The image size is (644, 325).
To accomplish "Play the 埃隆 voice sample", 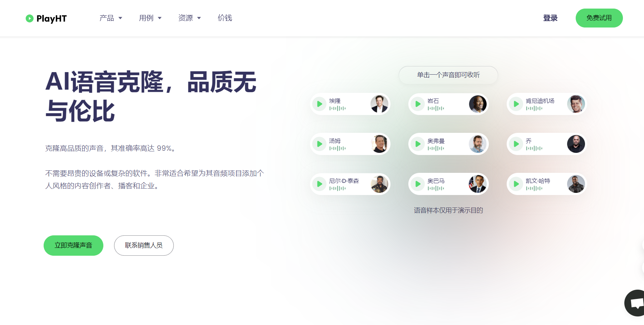I will pos(319,104).
